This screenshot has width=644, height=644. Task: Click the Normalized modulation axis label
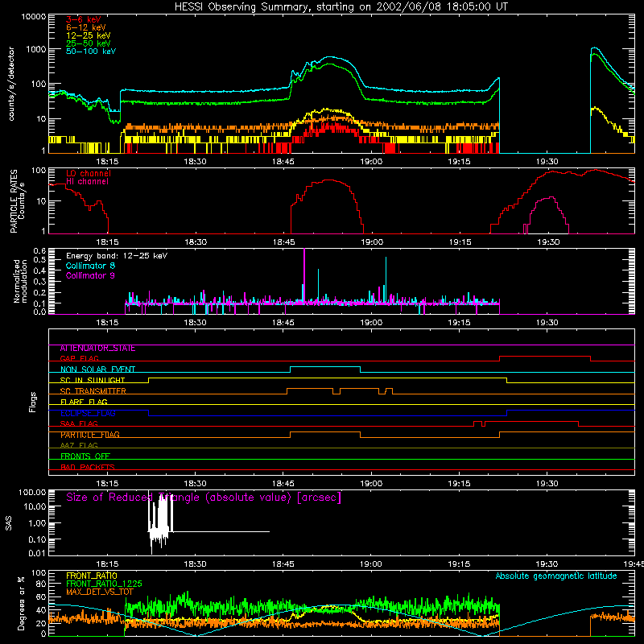20,281
